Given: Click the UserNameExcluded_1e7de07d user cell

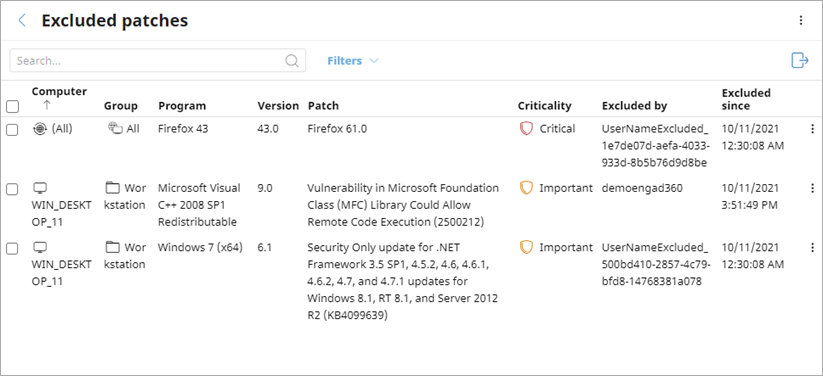Looking at the screenshot, I should [656, 145].
